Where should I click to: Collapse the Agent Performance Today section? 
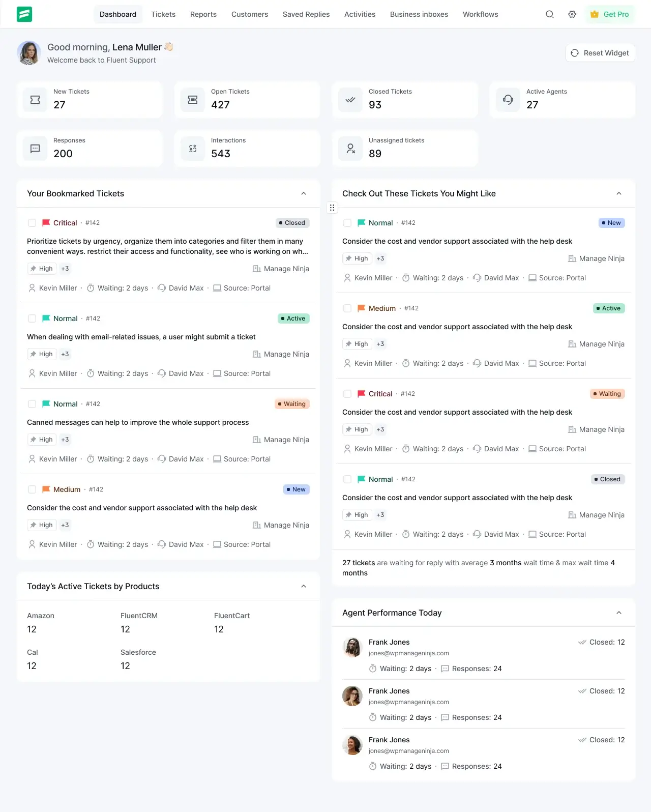click(619, 613)
